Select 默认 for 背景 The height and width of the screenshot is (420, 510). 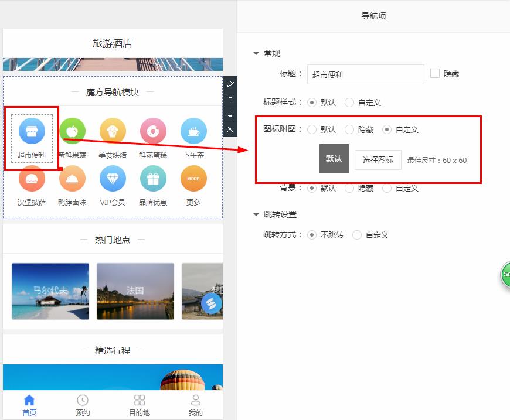tap(312, 188)
